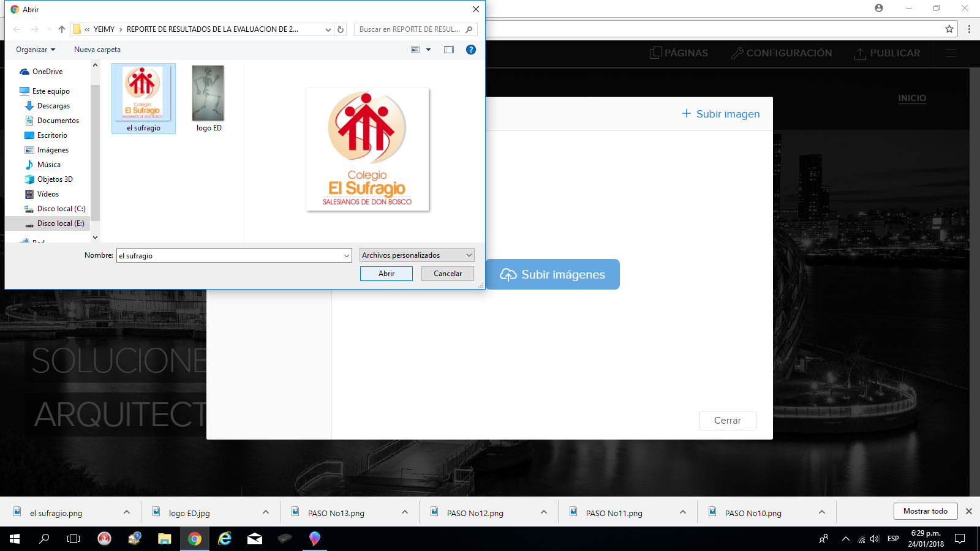The image size is (980, 551).
Task: Bookmark the page with the star icon
Action: [949, 29]
